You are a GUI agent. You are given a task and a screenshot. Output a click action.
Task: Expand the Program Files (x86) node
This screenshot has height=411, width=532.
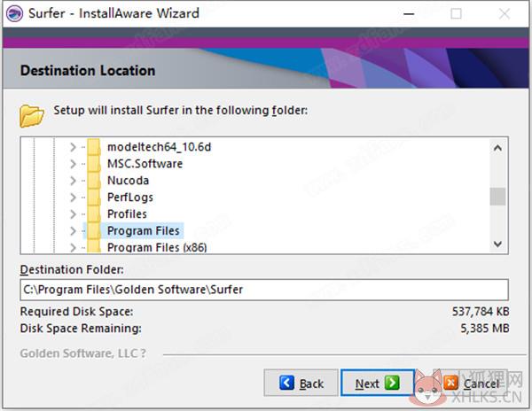(x=73, y=247)
